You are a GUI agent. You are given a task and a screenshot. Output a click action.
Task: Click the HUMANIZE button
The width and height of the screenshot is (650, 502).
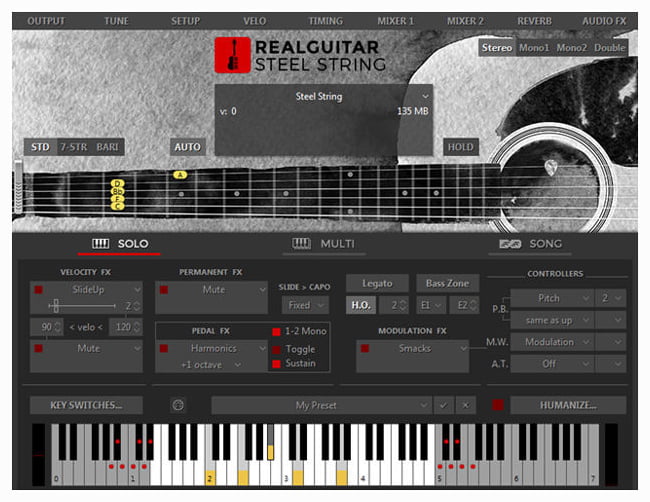(568, 405)
